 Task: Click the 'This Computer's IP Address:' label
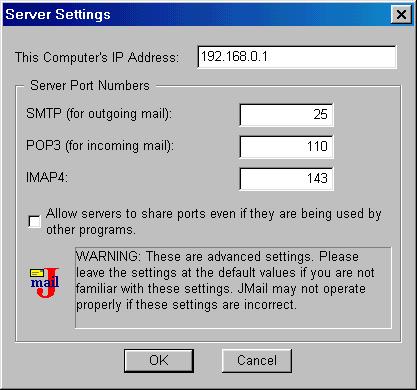97,57
